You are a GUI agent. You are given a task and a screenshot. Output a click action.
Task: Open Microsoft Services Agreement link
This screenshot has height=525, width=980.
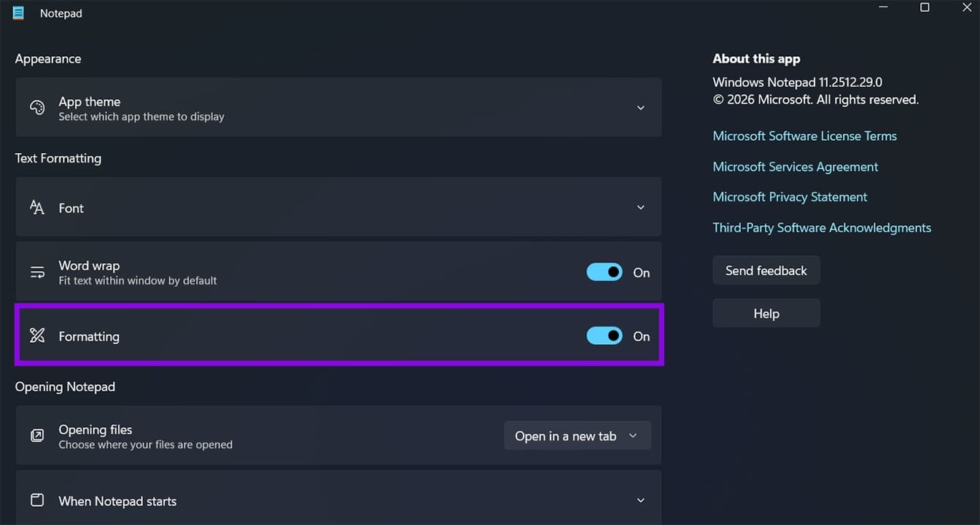[x=796, y=167]
